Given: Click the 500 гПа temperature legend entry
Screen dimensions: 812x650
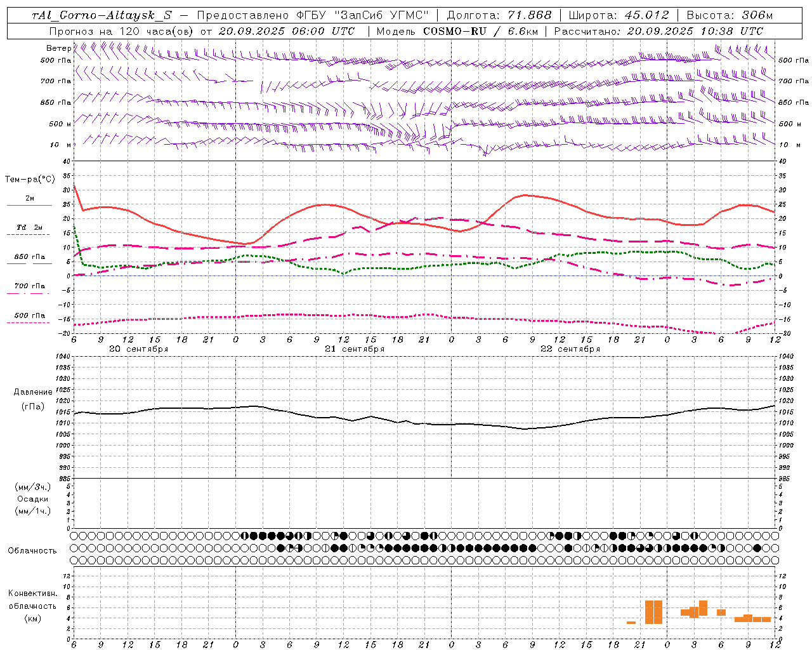Looking at the screenshot, I should pos(30,315).
